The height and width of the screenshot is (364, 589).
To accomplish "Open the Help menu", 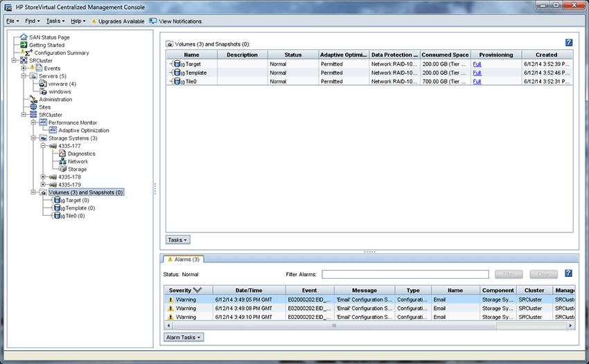I will (78, 21).
